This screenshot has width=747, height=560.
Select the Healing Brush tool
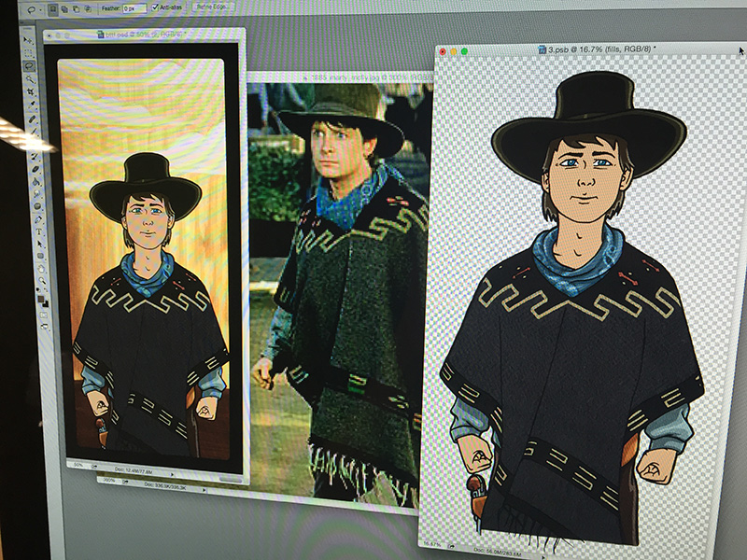click(32, 119)
